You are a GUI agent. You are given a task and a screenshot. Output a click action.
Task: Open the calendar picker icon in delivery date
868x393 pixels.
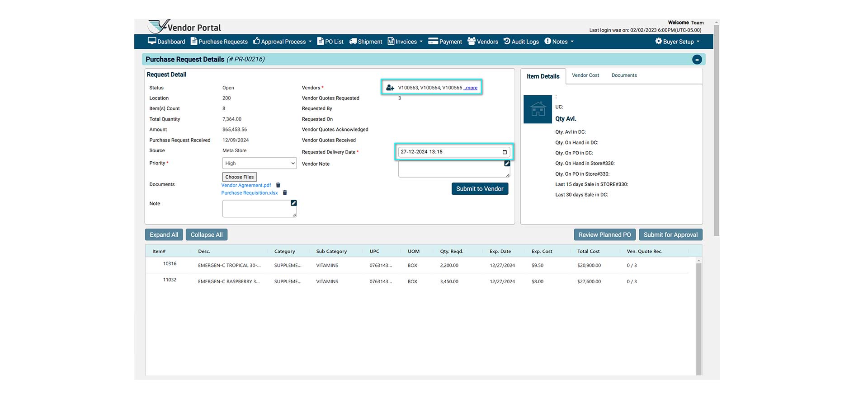pyautogui.click(x=505, y=152)
